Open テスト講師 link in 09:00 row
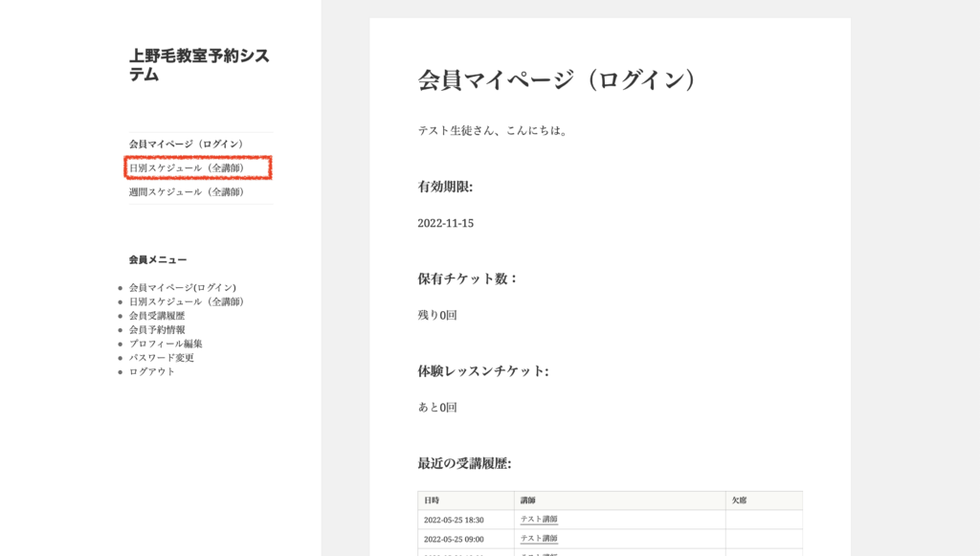The image size is (980, 556). [x=539, y=539]
